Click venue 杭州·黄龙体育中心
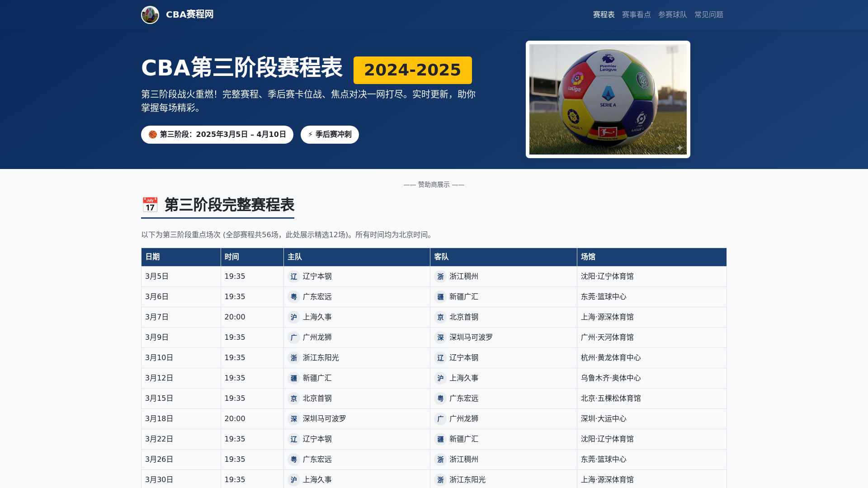The image size is (868, 488). point(611,358)
